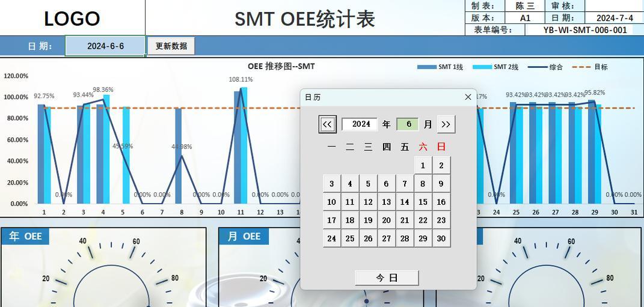Click the next month >> button
Image resolution: width=644 pixels, height=307 pixels.
pyautogui.click(x=446, y=124)
